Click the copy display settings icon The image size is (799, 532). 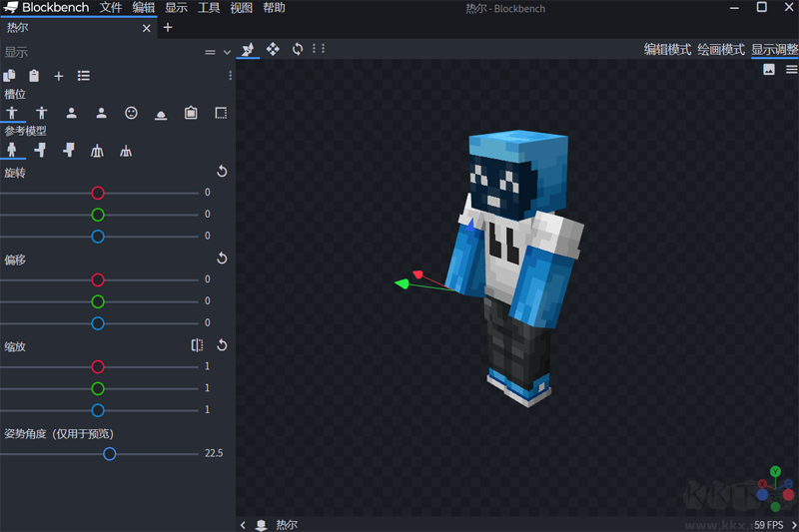tap(10, 76)
